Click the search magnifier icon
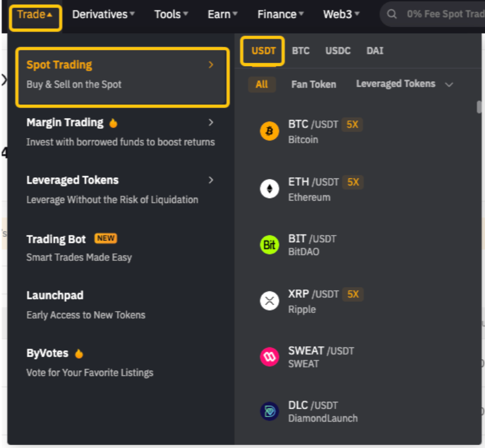Screen dimensions: 485x448 (x=393, y=14)
